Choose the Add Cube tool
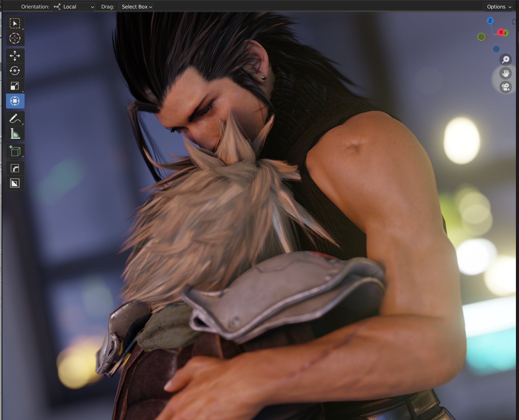 (x=15, y=151)
